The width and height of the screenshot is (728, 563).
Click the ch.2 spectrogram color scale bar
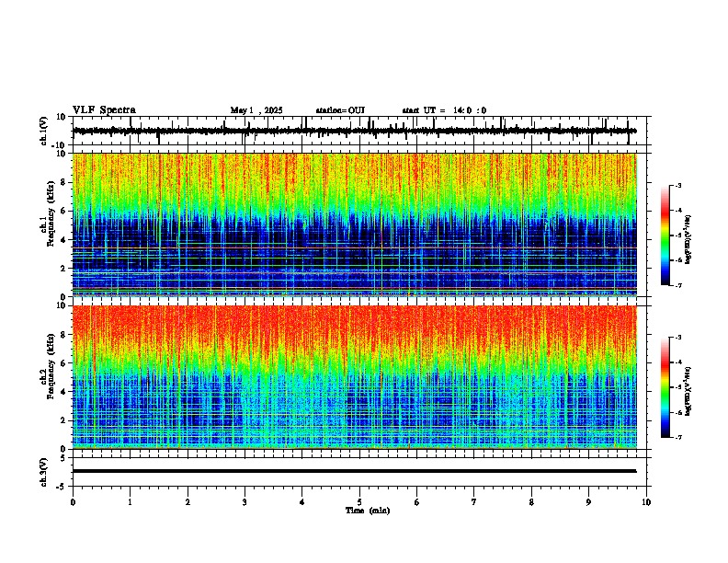click(x=665, y=387)
